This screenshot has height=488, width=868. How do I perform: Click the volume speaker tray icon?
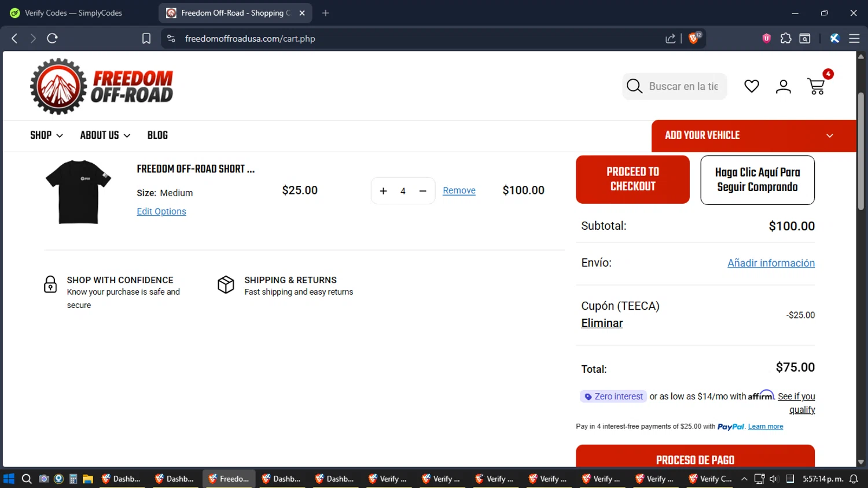click(774, 479)
